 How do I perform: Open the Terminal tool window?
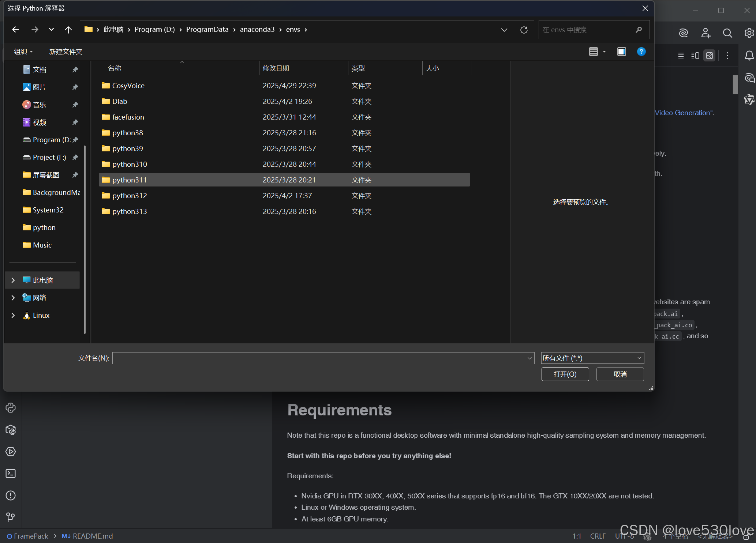(x=11, y=474)
